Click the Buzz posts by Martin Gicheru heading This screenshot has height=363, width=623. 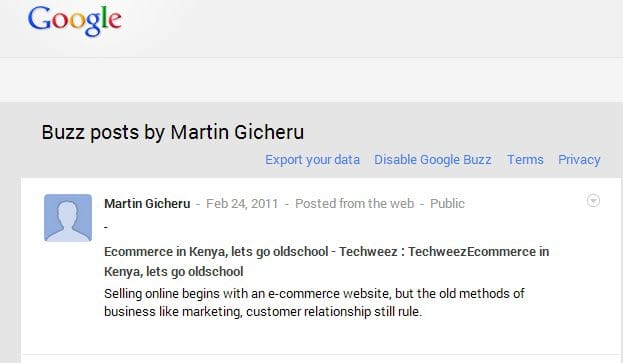tap(173, 132)
